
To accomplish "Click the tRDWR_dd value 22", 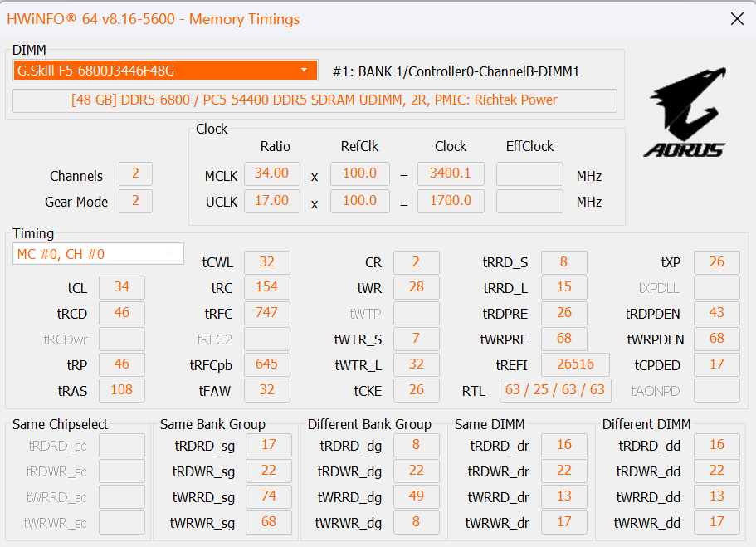I will [717, 471].
